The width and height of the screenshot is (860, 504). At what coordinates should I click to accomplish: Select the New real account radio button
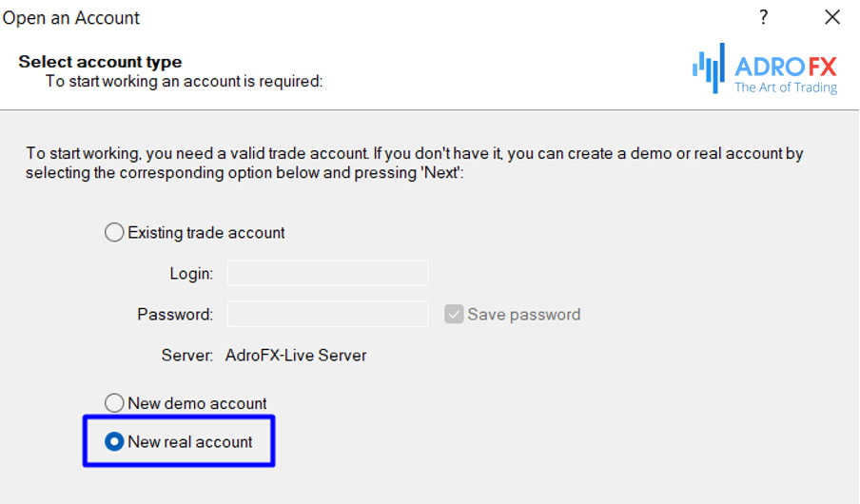click(x=114, y=441)
